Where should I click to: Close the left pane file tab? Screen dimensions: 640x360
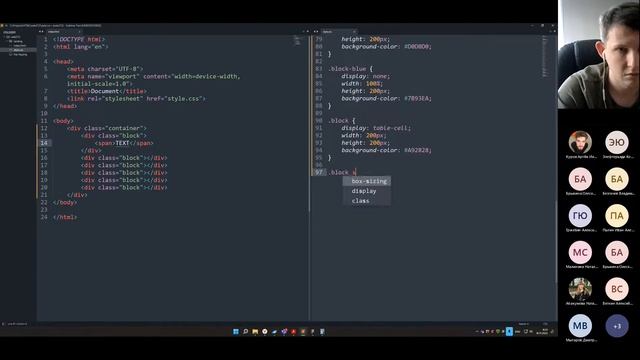click(79, 31)
